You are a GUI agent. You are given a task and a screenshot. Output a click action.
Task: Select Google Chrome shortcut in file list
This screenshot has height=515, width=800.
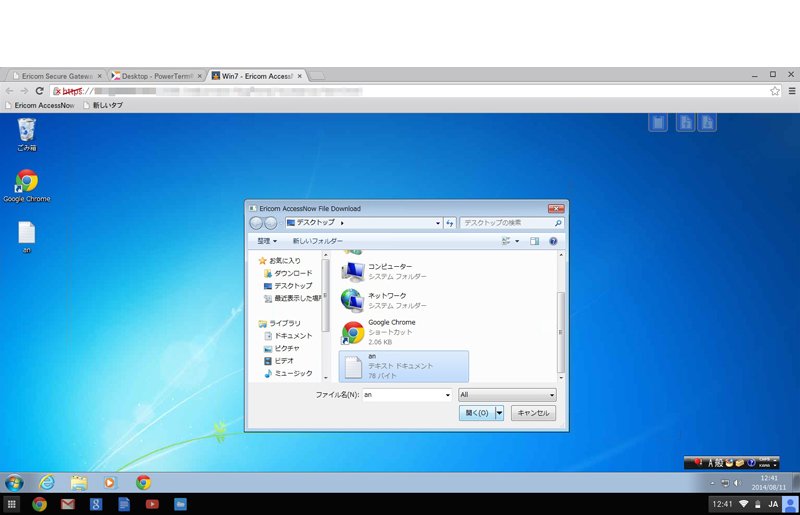(x=403, y=332)
